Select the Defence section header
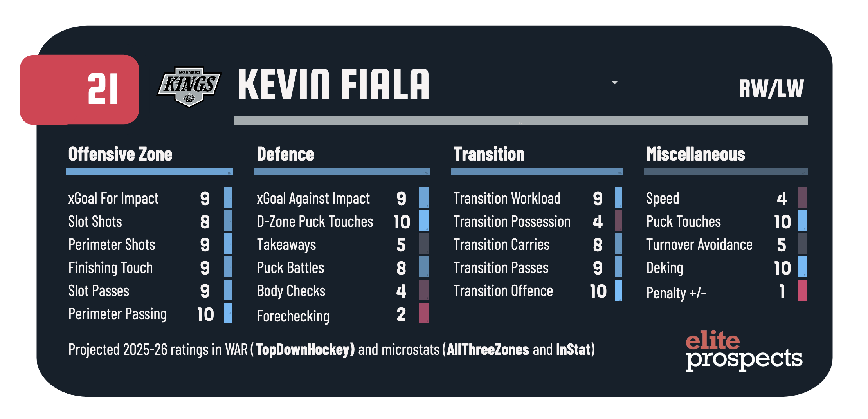This screenshot has height=419, width=868. coord(285,154)
